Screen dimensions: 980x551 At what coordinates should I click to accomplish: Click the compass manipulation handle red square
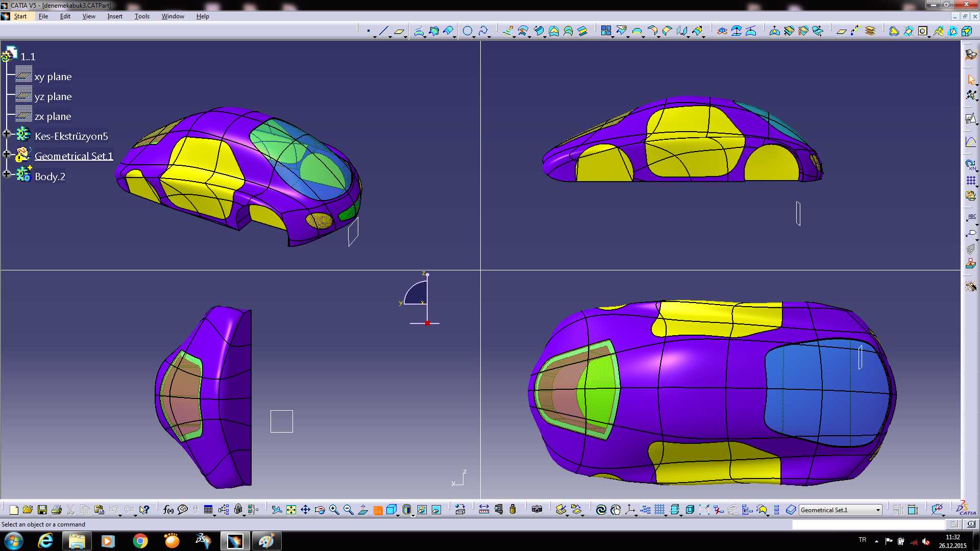[x=427, y=323]
